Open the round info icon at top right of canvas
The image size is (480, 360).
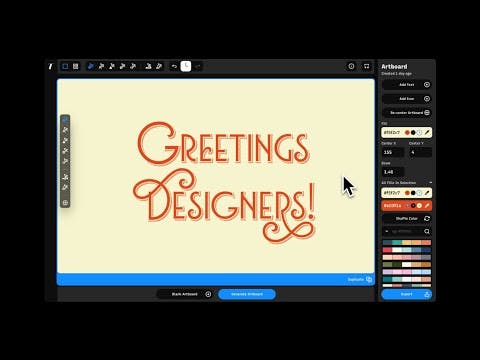point(351,66)
